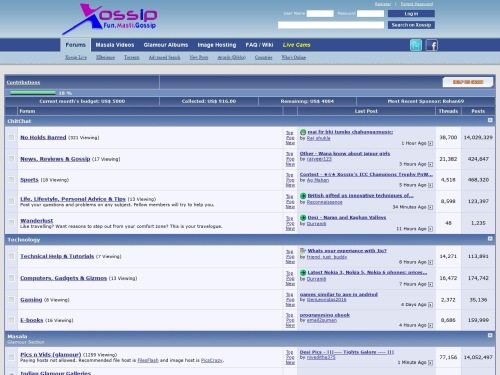Go to last post arrow next to 1 Hour Ago

click(x=430, y=143)
